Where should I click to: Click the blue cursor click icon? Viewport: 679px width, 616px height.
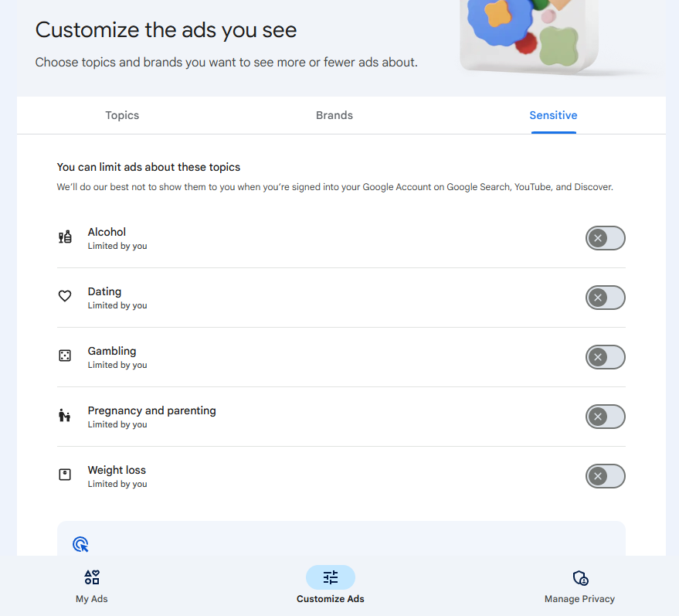click(80, 545)
